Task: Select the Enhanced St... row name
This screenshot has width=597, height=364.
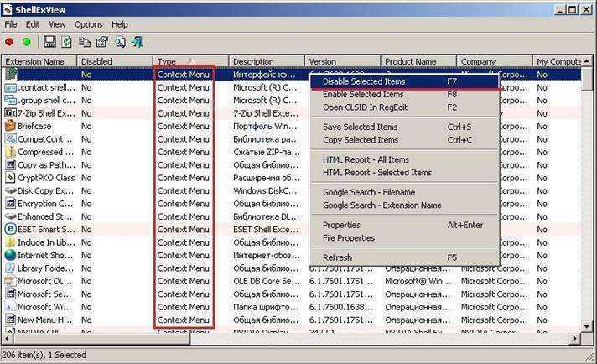Action: (x=44, y=216)
